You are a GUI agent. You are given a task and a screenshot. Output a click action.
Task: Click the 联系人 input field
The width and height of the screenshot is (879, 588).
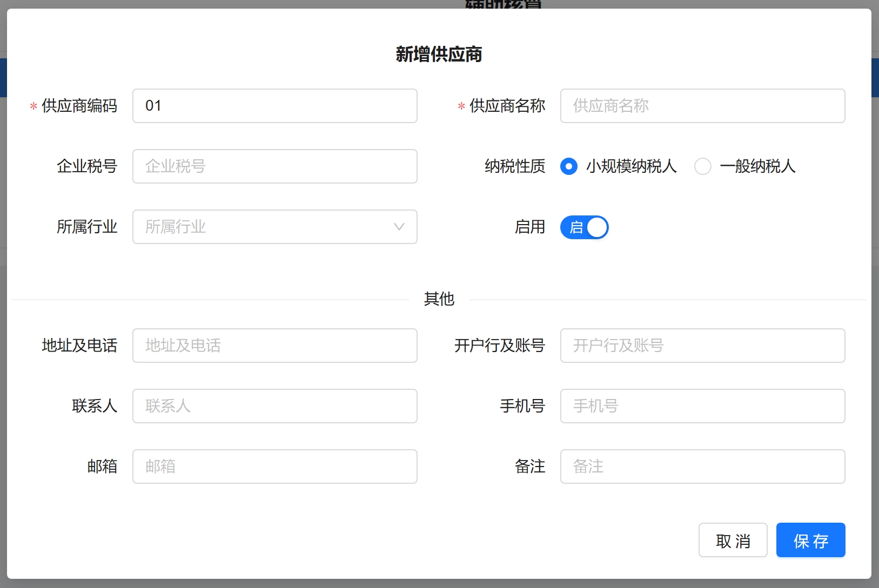click(x=274, y=406)
